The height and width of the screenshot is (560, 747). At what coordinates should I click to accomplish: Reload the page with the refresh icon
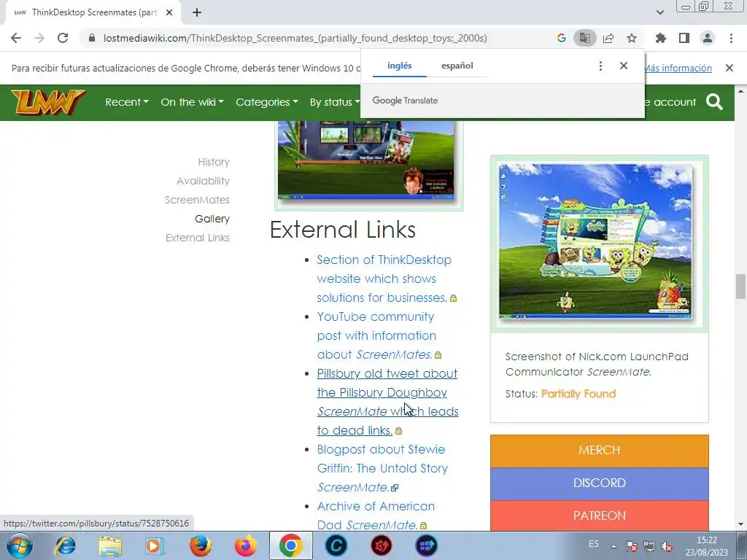coord(63,38)
